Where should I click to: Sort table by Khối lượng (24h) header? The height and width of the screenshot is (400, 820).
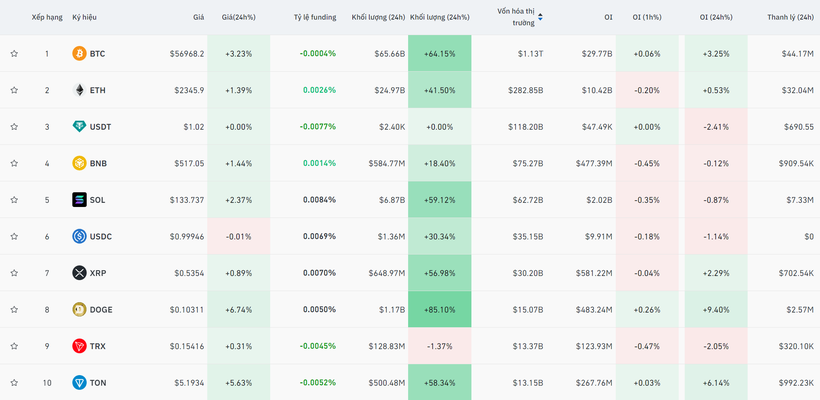pos(378,17)
